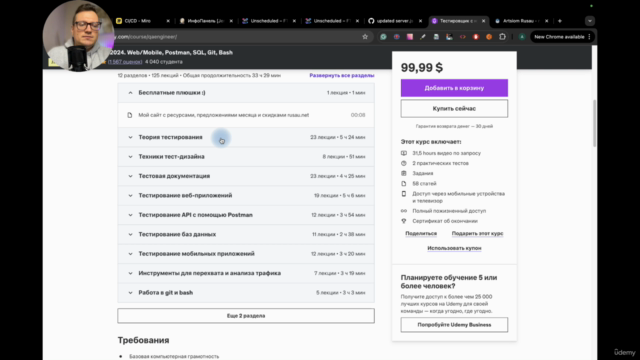Screen dimensions: 640x360
Task: Open the tab search dropdown arrow
Action: [590, 21]
